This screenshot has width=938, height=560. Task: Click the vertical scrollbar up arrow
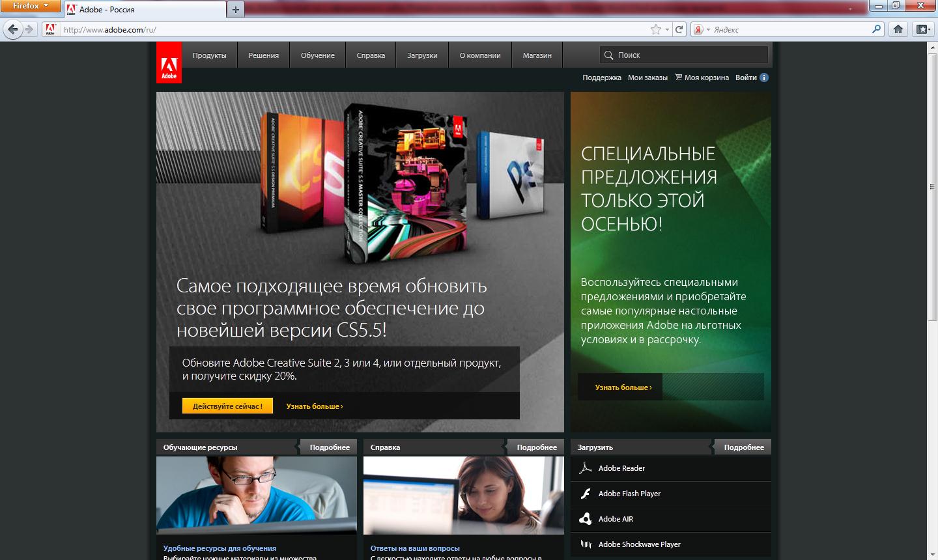point(932,48)
